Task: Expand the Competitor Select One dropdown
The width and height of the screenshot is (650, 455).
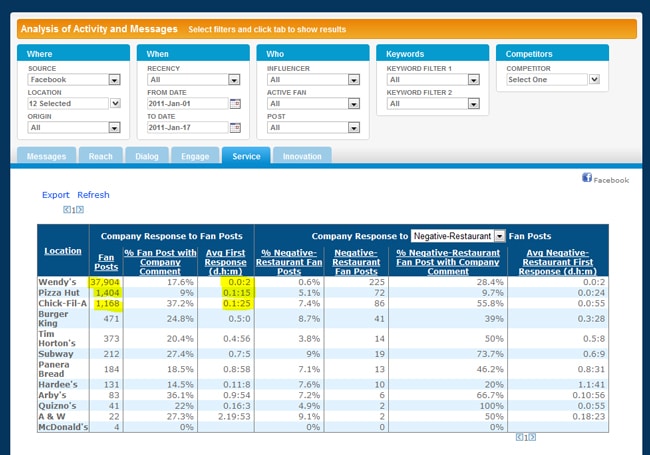Action: click(553, 80)
